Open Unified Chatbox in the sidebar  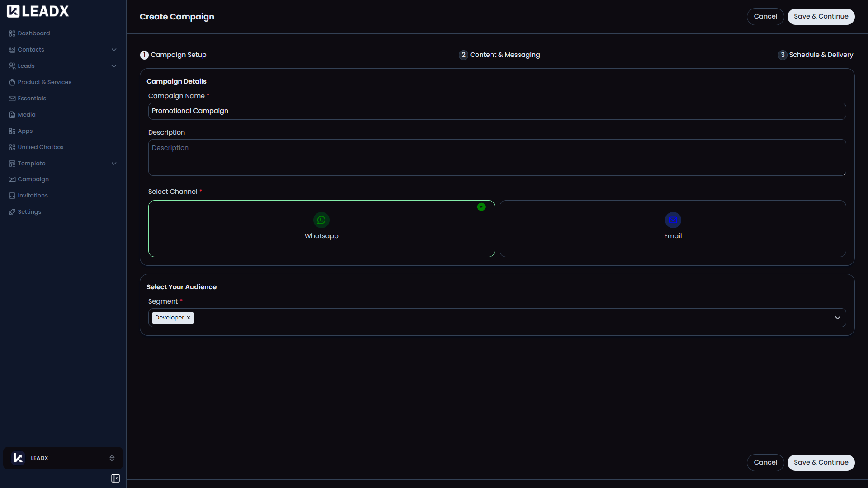(x=40, y=147)
